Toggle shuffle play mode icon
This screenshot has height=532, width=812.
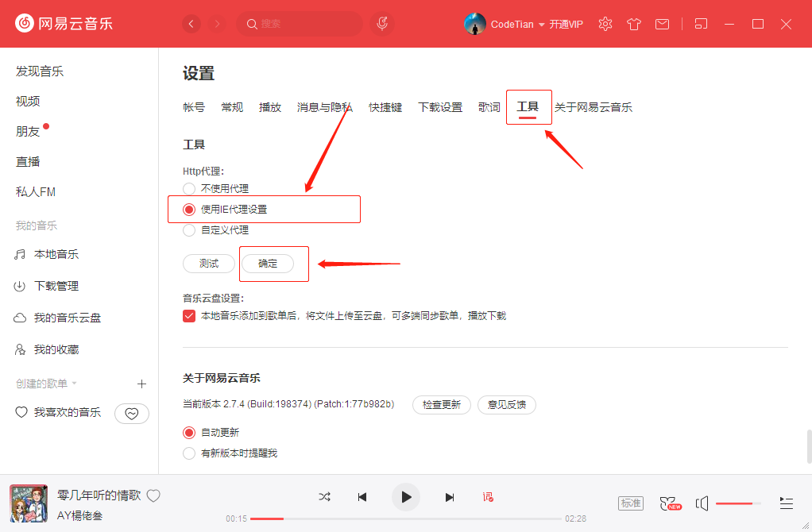[325, 497]
